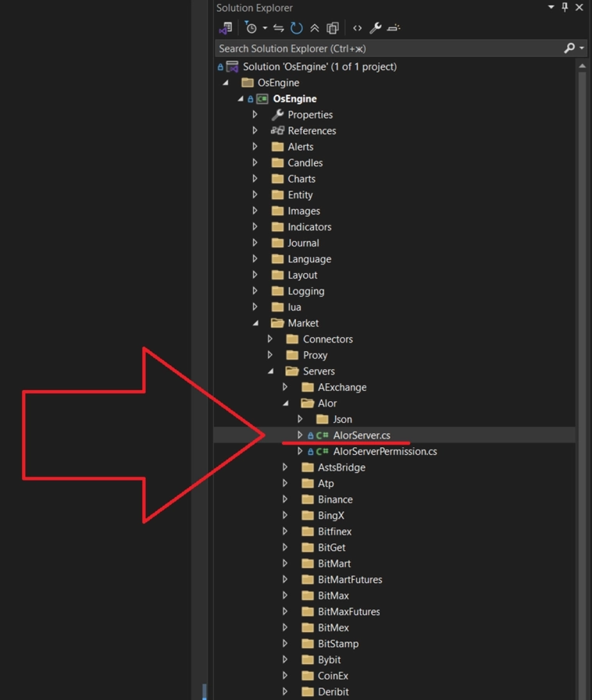This screenshot has height=700, width=592.
Task: Sync with Active Document arrows icon
Action: pyautogui.click(x=279, y=28)
